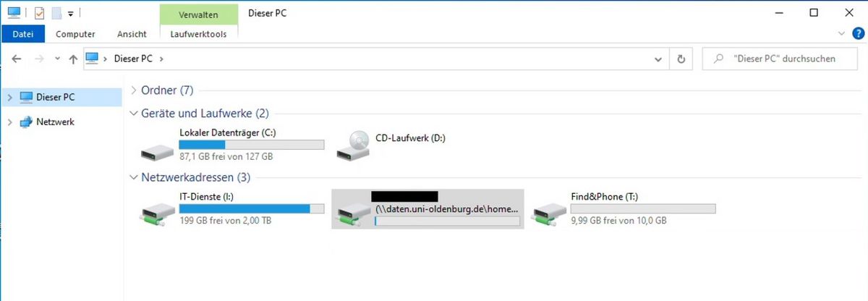
Task: Select Netzwerk in the navigation pane
Action: tap(55, 122)
